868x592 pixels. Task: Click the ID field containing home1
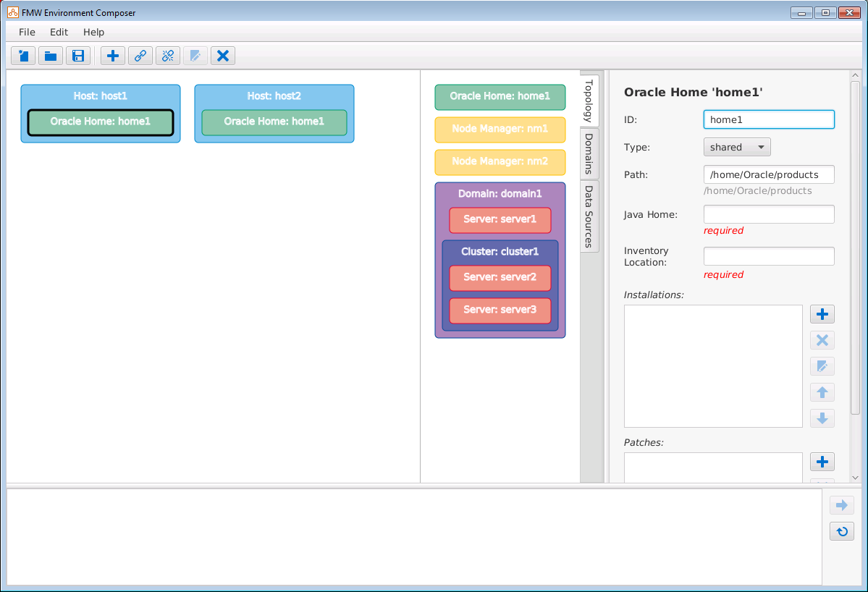769,119
